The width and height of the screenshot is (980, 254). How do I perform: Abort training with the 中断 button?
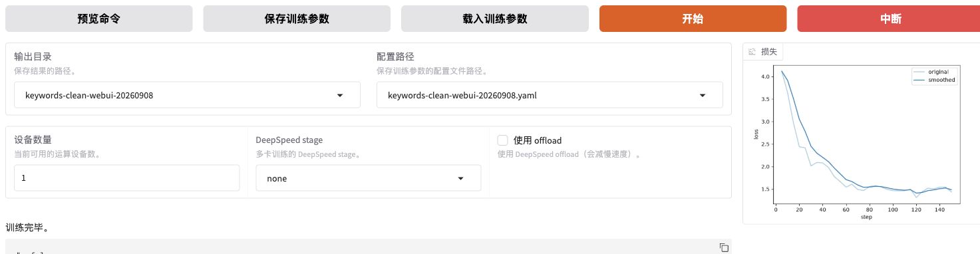[x=891, y=19]
